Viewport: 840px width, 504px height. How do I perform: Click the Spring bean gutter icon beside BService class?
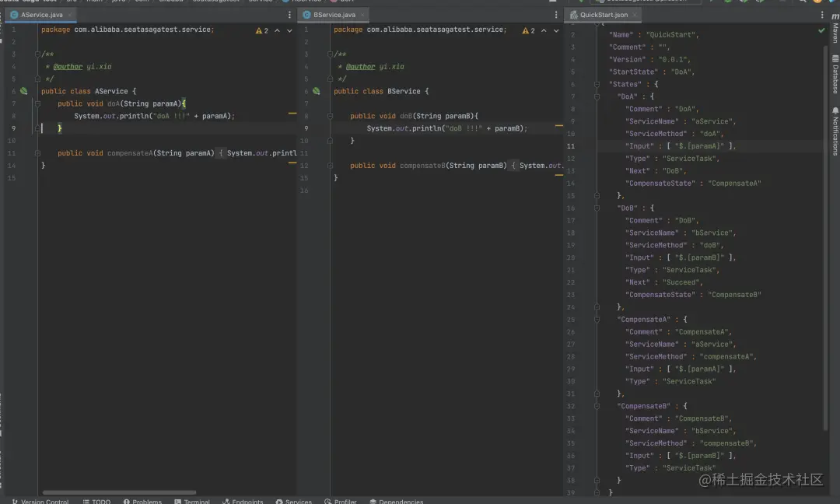point(316,91)
